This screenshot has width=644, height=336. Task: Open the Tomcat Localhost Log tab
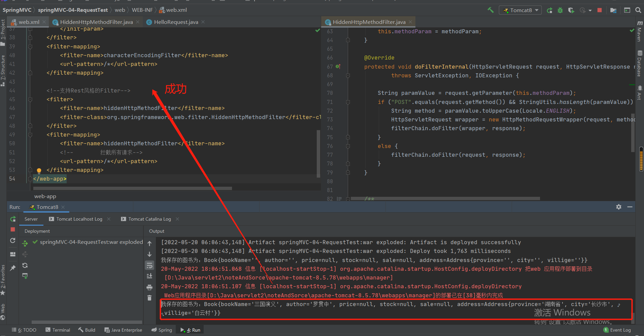76,219
